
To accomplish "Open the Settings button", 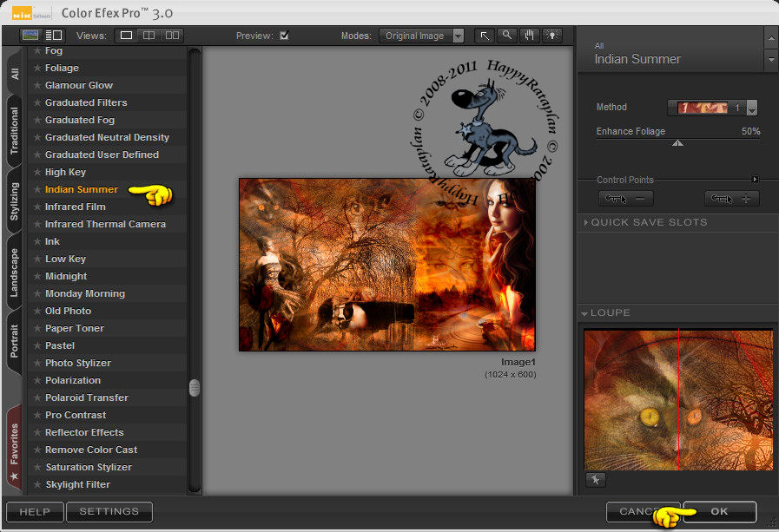I will (109, 512).
